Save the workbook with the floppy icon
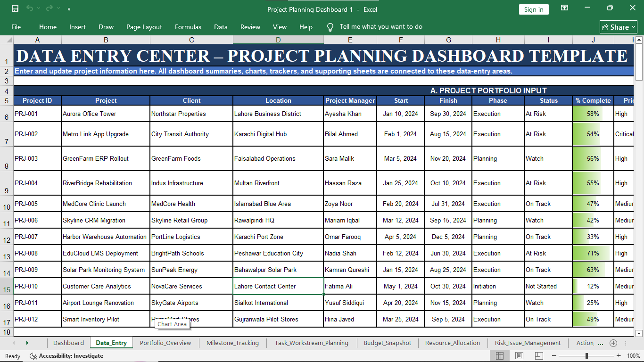The height and width of the screenshot is (362, 644). (x=15, y=8)
